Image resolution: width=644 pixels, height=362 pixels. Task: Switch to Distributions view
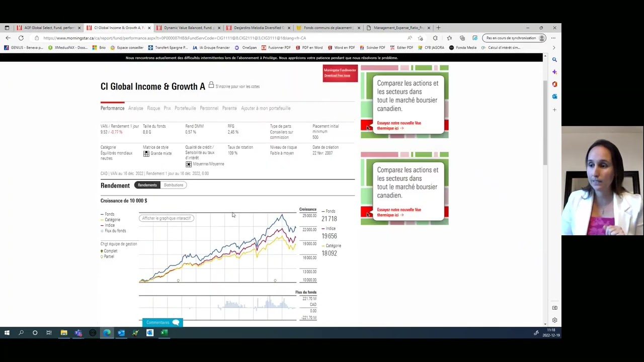174,185
